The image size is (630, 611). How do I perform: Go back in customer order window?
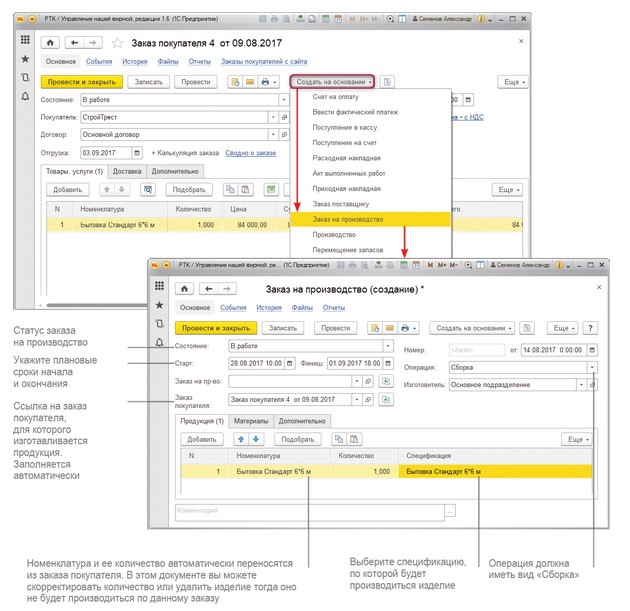[74, 43]
